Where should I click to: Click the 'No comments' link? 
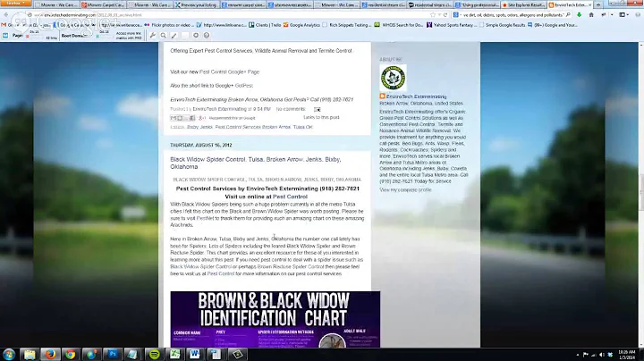291,109
